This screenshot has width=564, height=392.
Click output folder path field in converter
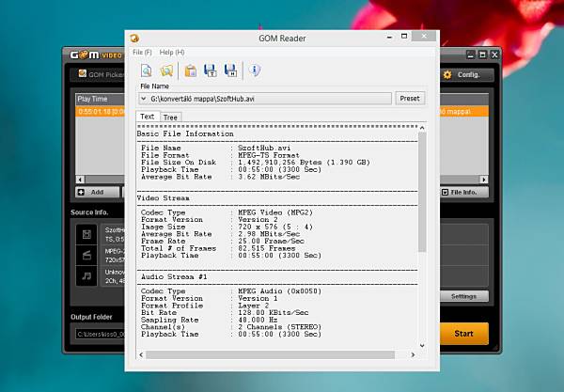tap(101, 334)
